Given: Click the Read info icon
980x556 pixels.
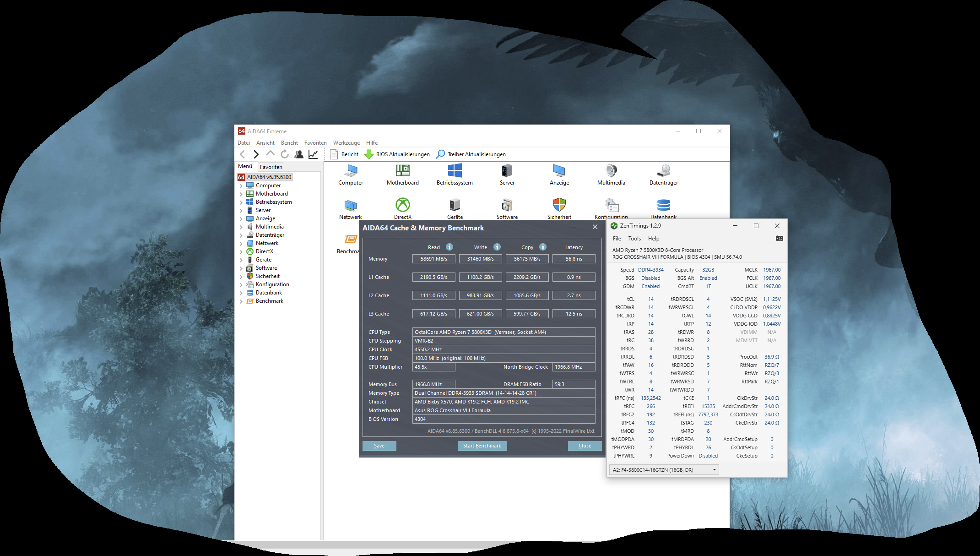Looking at the screenshot, I should point(449,247).
